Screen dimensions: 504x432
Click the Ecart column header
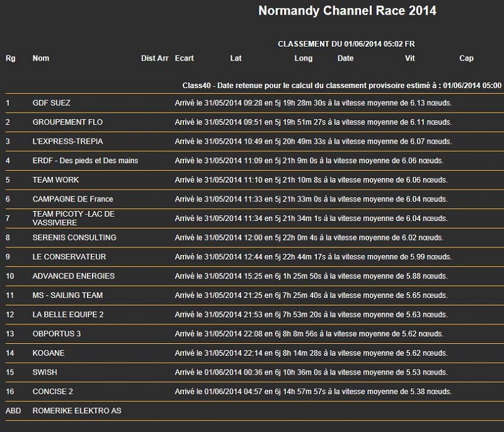point(184,59)
